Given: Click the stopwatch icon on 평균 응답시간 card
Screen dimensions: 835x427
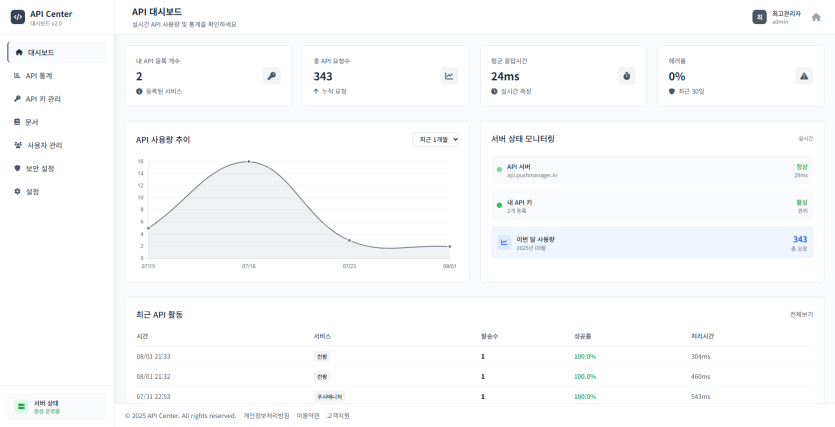Looking at the screenshot, I should 626,76.
